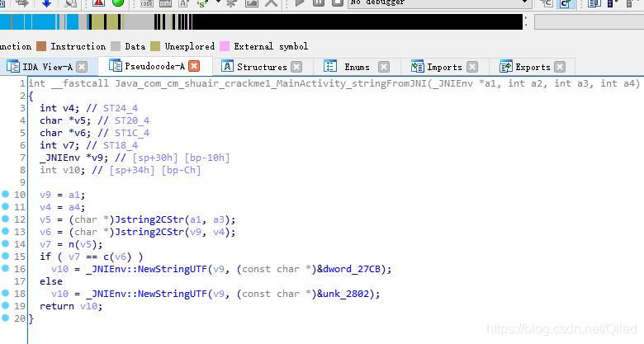The height and width of the screenshot is (344, 644).
Task: Click 'return v10;' statement
Action: 71,306
